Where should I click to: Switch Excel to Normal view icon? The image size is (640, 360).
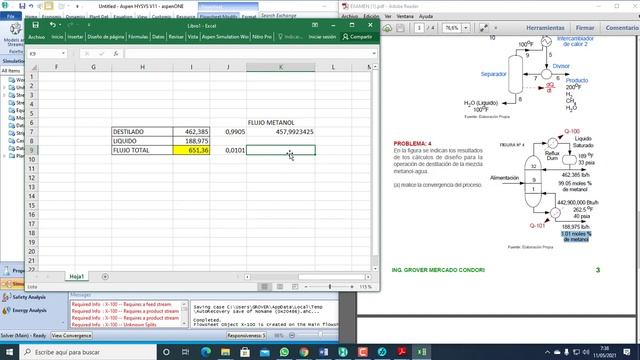tap(264, 287)
